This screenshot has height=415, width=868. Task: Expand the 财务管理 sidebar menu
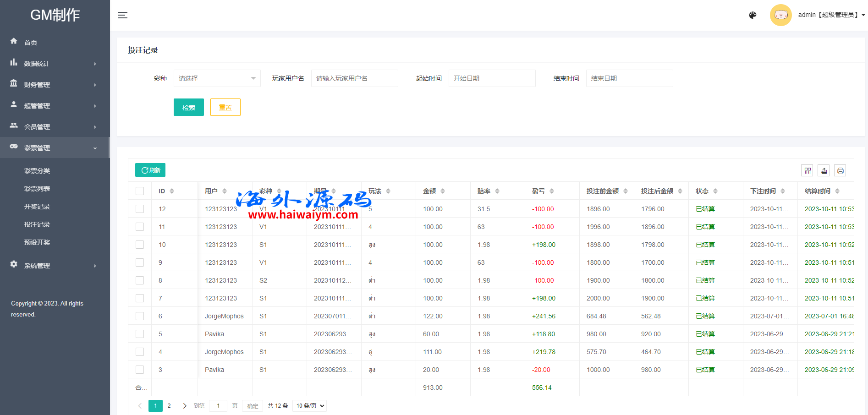(x=54, y=85)
